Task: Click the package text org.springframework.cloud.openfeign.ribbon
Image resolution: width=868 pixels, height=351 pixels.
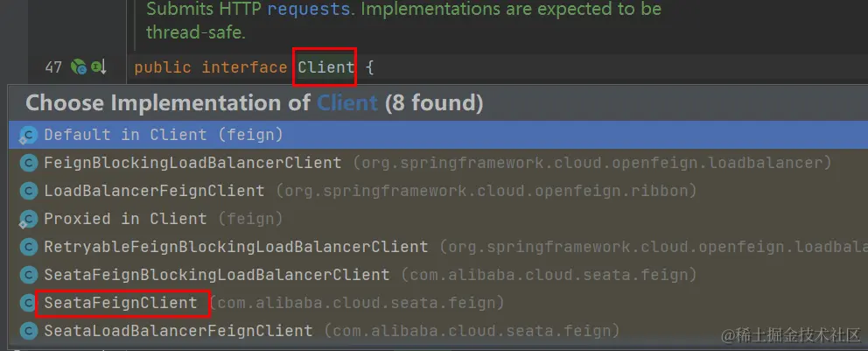Action: [x=486, y=191]
